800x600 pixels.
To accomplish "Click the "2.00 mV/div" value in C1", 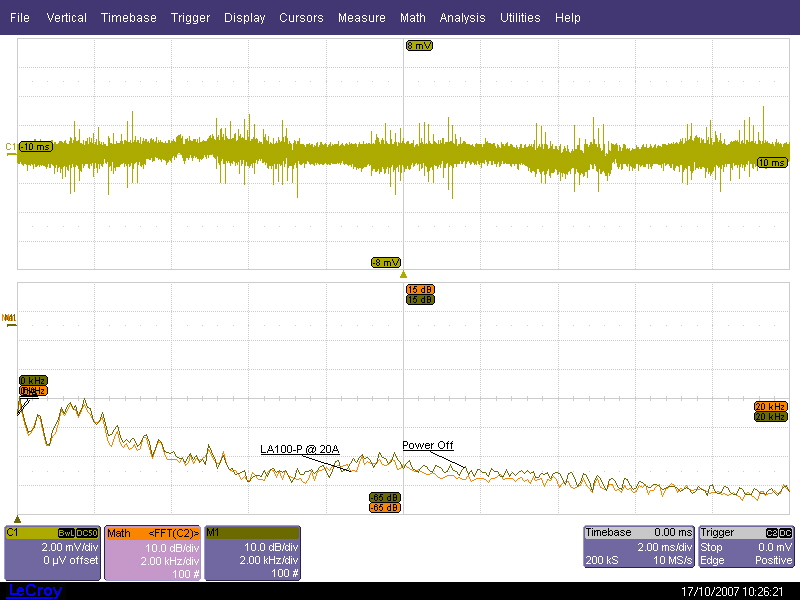I will tap(69, 547).
